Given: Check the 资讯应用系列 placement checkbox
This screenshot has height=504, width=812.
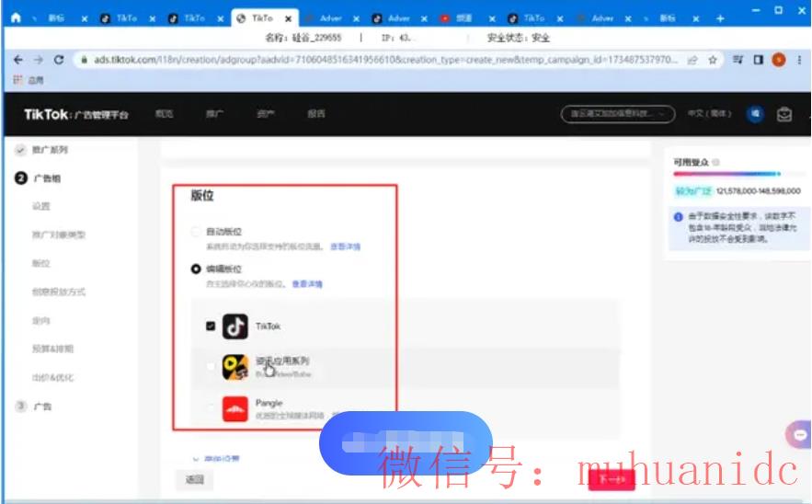Looking at the screenshot, I should 211,367.
